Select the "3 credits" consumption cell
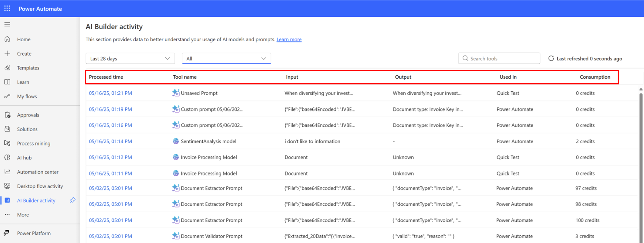Screen dimensions: 644x243 585,236
